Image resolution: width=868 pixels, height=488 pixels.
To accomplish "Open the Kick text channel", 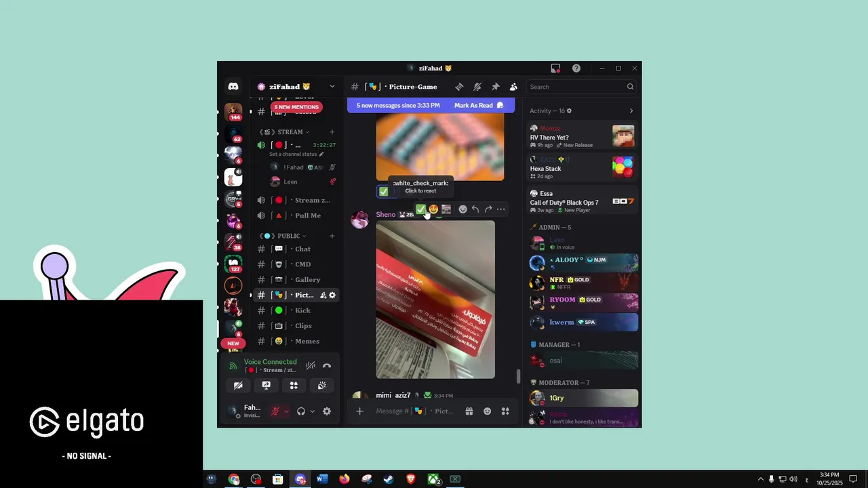I will pos(296,310).
